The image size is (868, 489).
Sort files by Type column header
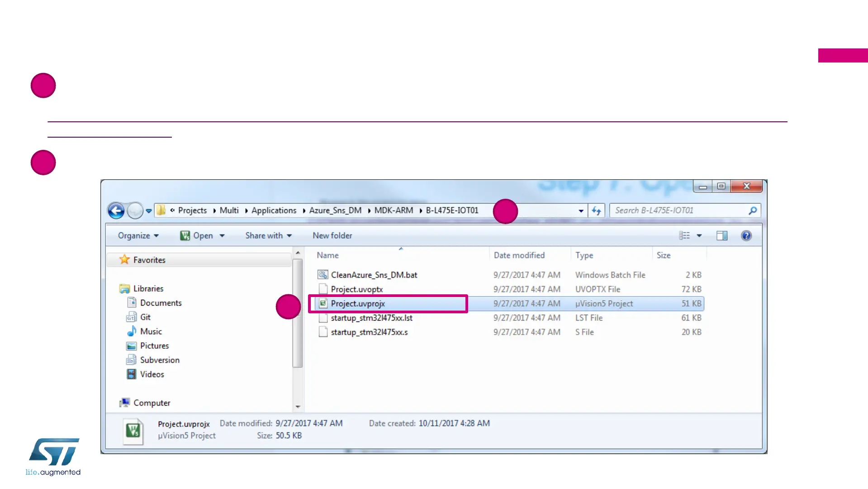click(x=584, y=255)
